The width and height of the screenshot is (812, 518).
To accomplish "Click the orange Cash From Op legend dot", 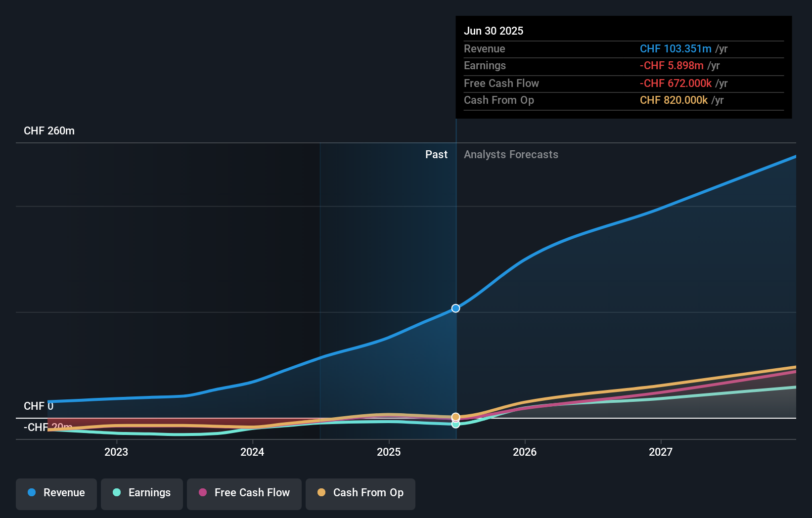I will pyautogui.click(x=322, y=493).
